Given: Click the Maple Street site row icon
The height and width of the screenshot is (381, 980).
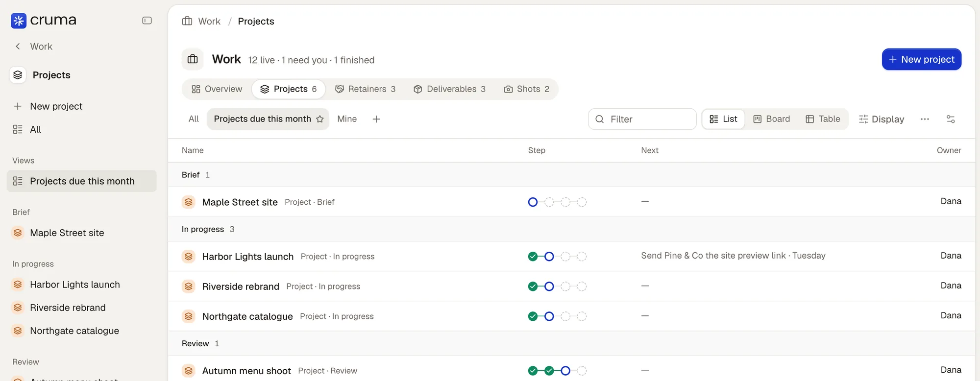Looking at the screenshot, I should click(189, 202).
